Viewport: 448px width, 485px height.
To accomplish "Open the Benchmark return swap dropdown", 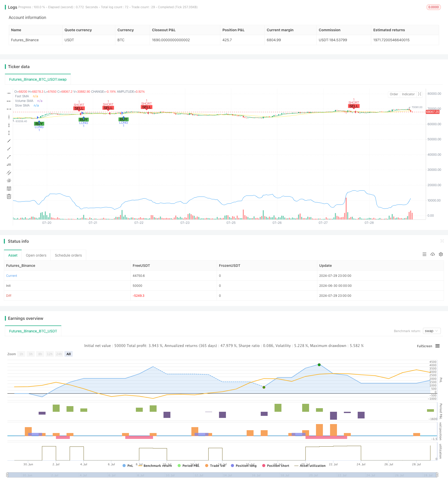I will 432,331.
